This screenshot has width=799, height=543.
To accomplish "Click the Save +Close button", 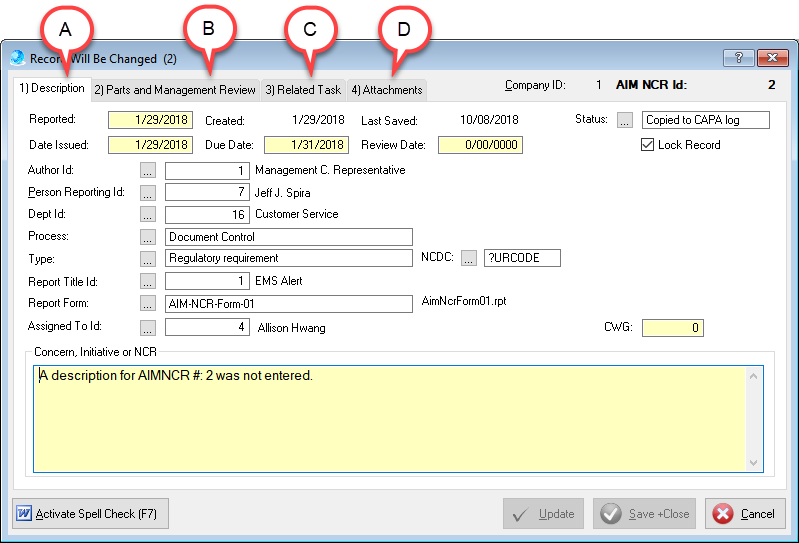I will (x=645, y=514).
